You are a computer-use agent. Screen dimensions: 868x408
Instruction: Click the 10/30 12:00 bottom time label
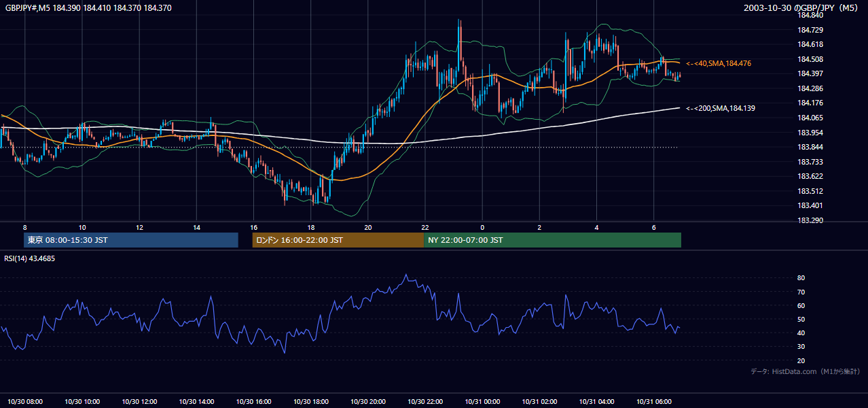coord(139,401)
